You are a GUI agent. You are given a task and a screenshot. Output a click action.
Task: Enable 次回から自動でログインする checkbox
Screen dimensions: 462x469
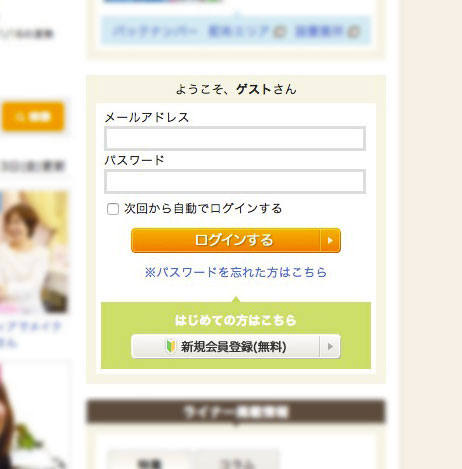point(113,209)
